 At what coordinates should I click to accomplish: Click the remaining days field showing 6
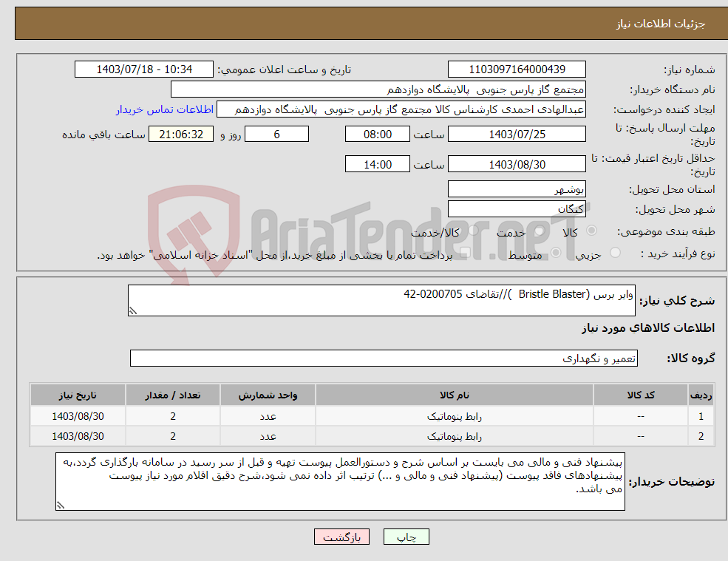[x=276, y=135]
